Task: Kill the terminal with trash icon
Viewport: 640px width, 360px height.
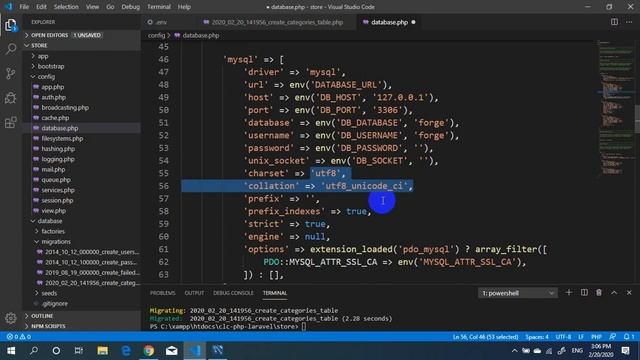Action: [x=599, y=293]
